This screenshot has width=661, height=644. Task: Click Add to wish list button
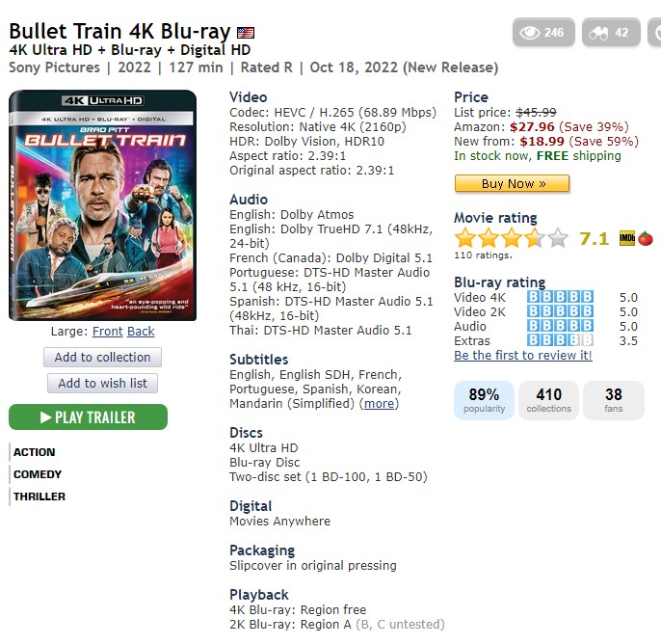point(102,384)
